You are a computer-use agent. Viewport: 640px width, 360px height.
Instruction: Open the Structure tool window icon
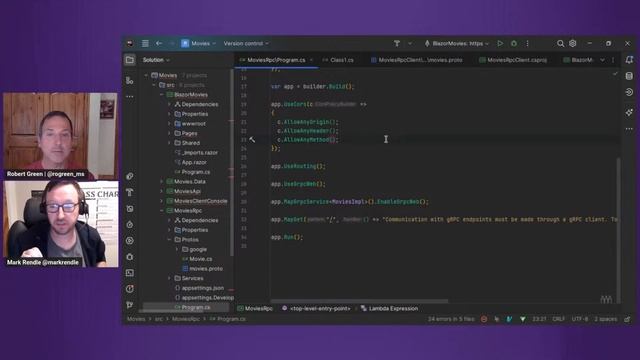click(130, 80)
